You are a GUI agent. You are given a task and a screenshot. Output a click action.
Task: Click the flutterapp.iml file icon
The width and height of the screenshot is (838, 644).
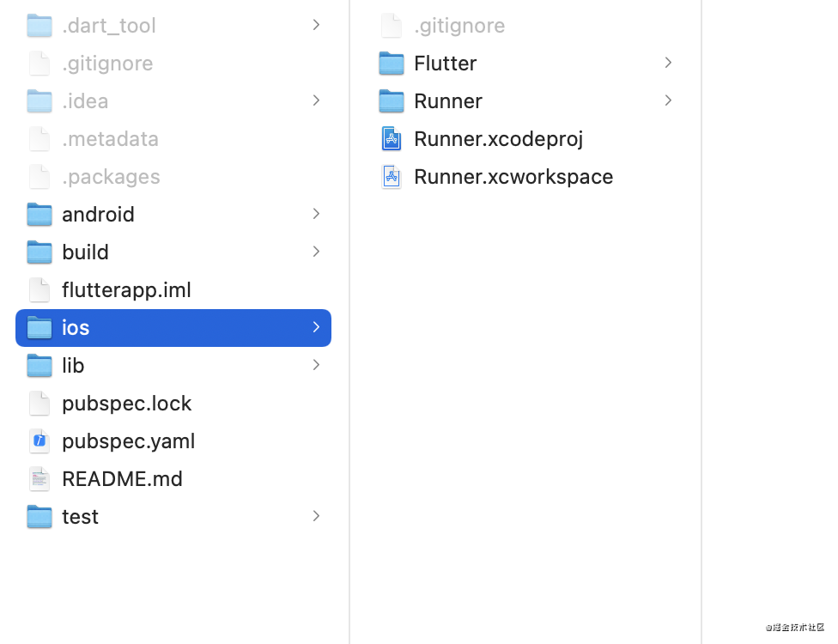click(x=39, y=290)
